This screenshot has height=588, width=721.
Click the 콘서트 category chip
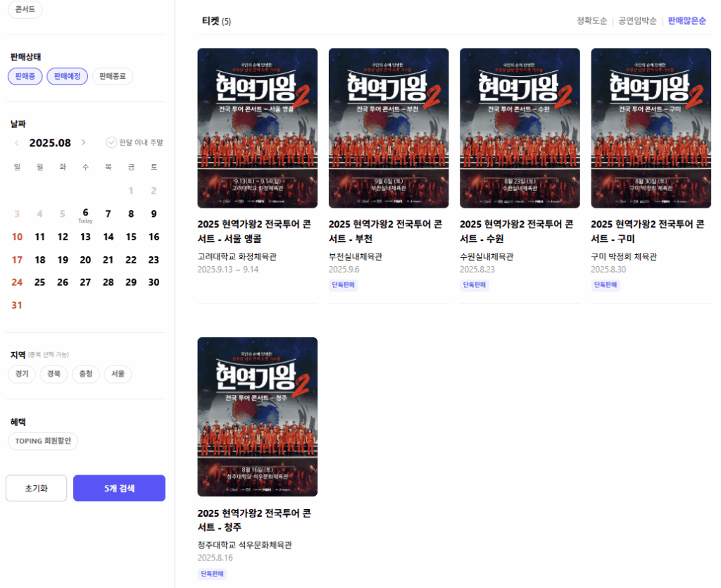click(25, 10)
